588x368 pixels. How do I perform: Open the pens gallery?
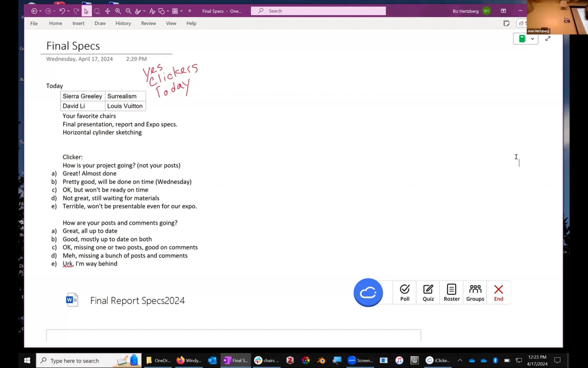[175, 11]
